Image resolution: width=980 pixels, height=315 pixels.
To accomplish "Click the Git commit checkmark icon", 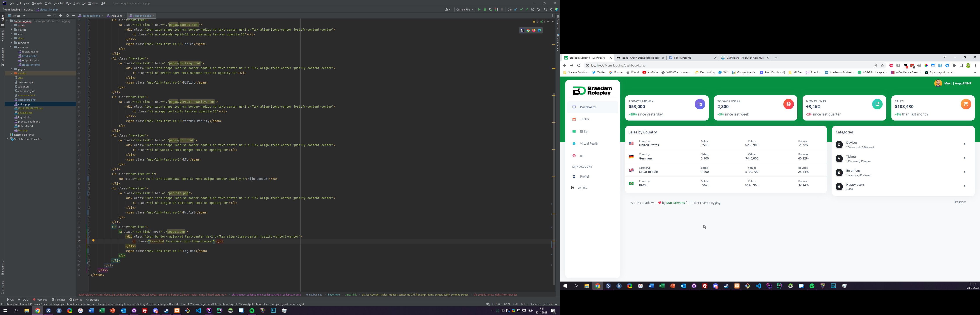I will tap(521, 9).
